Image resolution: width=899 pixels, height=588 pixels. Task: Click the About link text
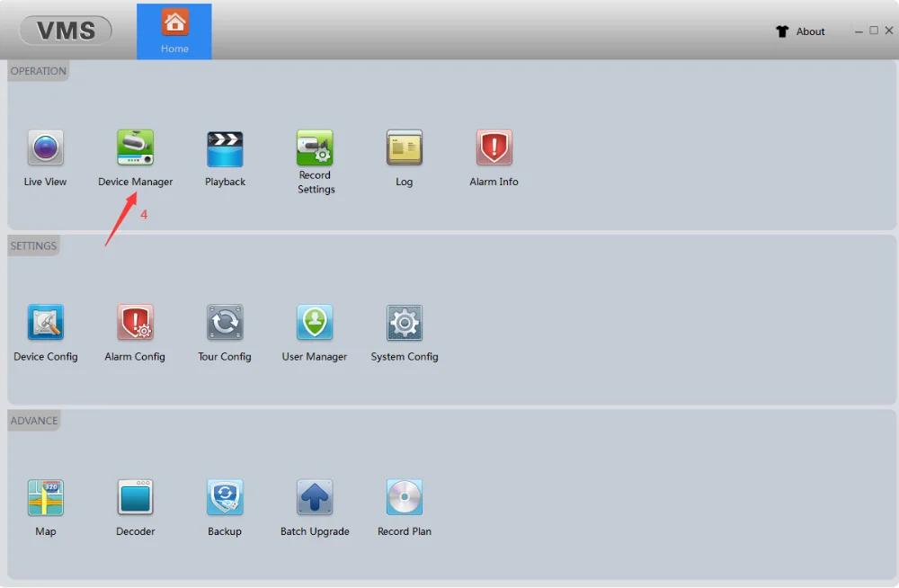pyautogui.click(x=810, y=31)
